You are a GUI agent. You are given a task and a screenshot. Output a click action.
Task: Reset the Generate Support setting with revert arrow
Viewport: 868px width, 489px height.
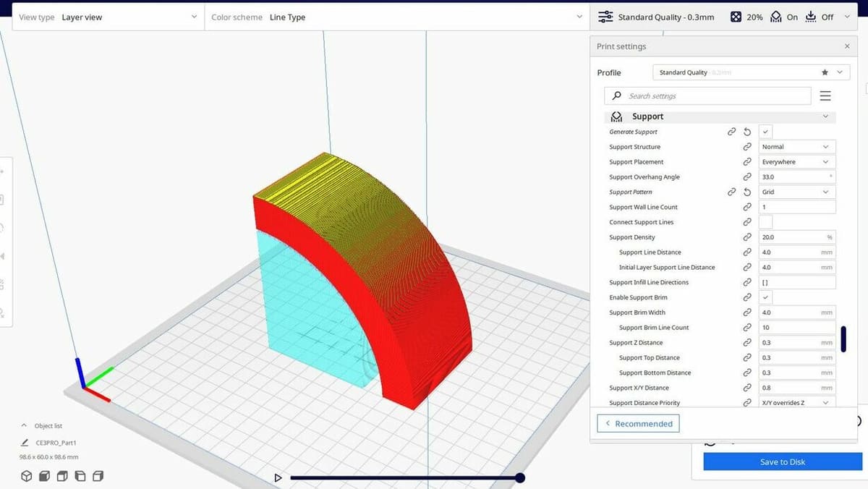747,132
